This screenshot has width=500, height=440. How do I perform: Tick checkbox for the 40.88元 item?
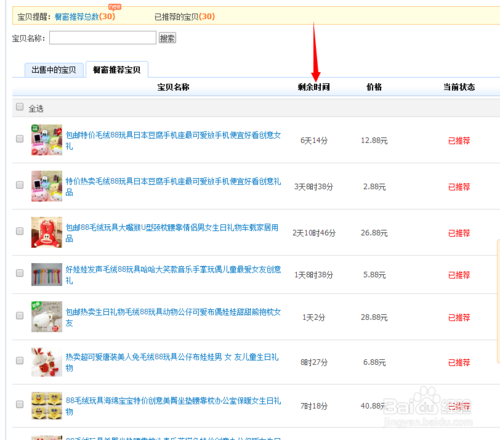(20, 404)
